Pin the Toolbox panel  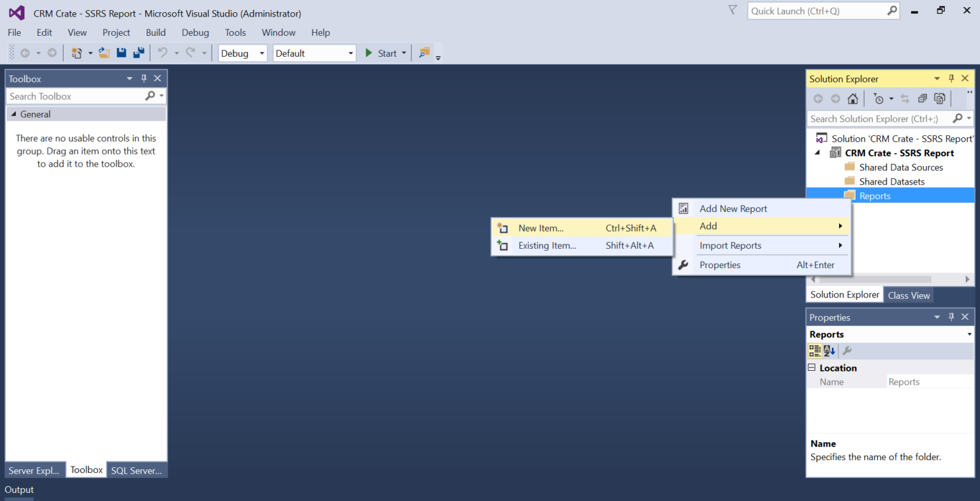tap(144, 78)
